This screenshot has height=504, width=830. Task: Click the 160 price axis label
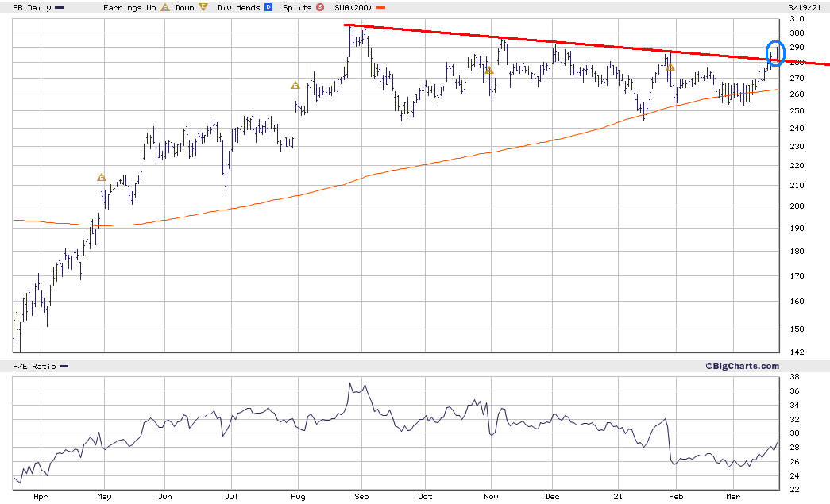point(797,302)
